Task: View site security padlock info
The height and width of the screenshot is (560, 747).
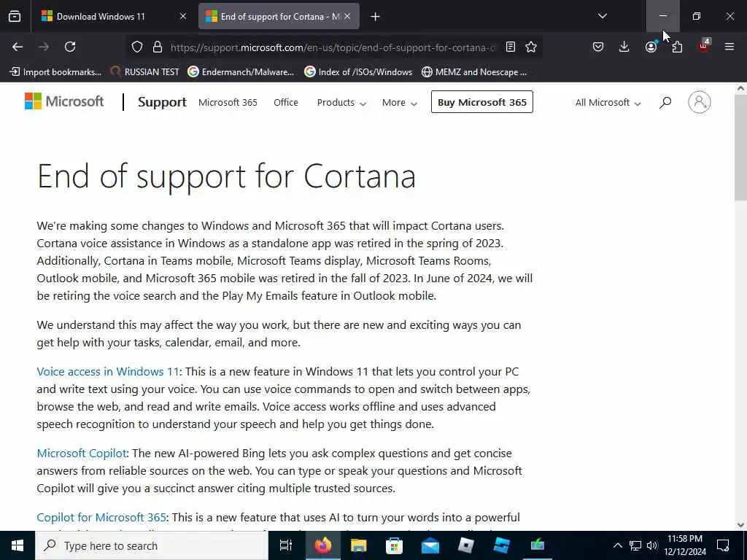Action: tap(158, 47)
